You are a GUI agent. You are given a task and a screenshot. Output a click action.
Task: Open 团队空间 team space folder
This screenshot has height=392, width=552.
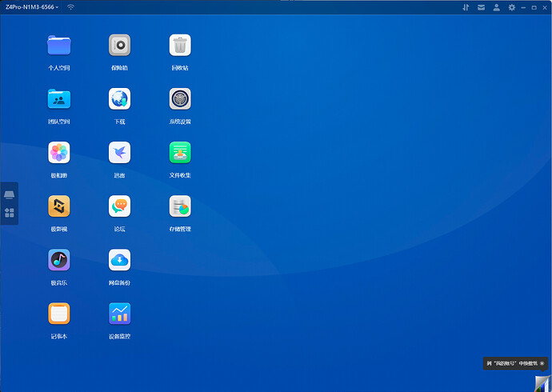tap(59, 99)
